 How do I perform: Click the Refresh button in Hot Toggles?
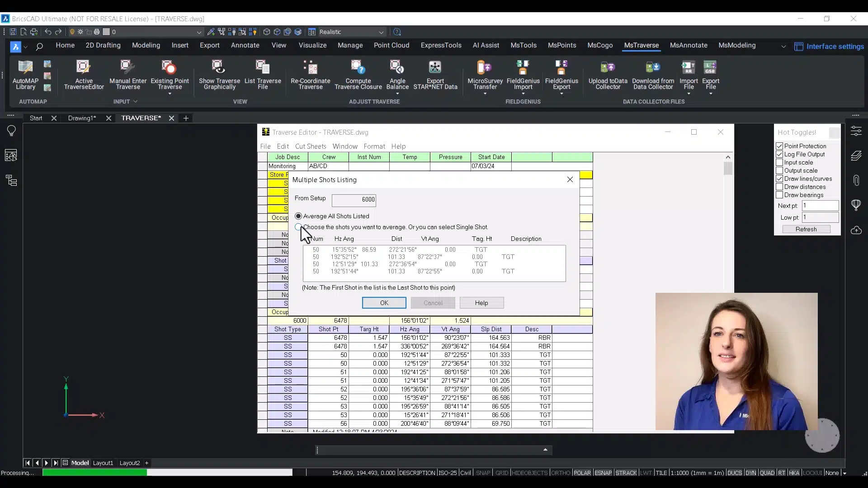tap(806, 230)
